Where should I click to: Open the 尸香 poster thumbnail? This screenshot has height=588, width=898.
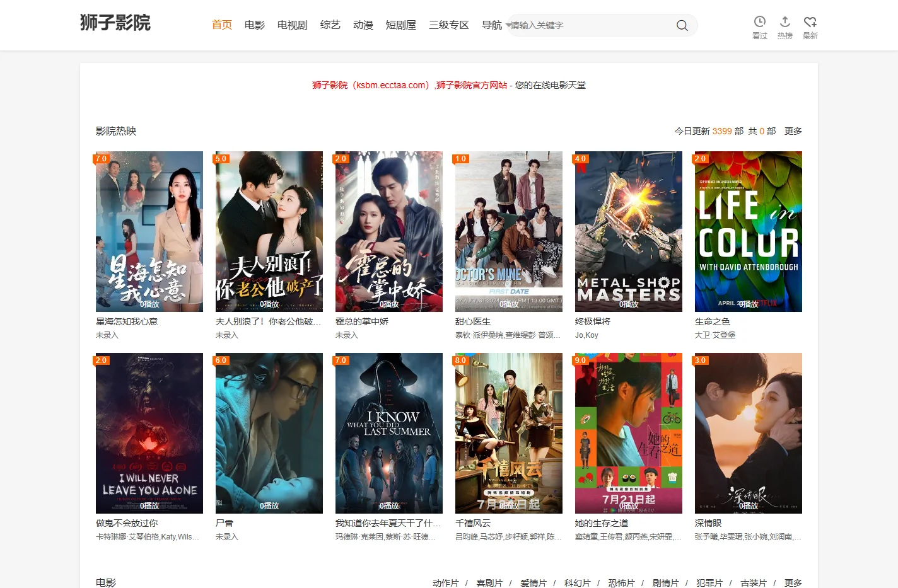tap(269, 433)
